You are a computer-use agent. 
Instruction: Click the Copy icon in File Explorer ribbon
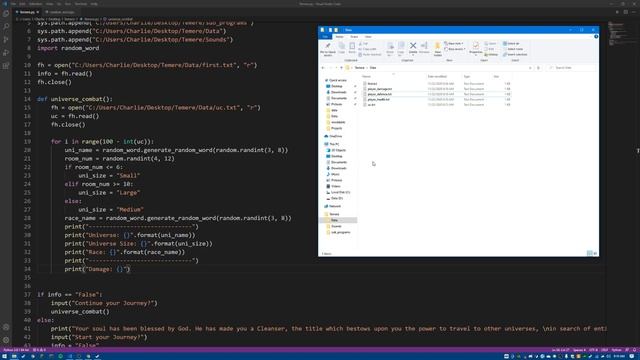coord(342,48)
